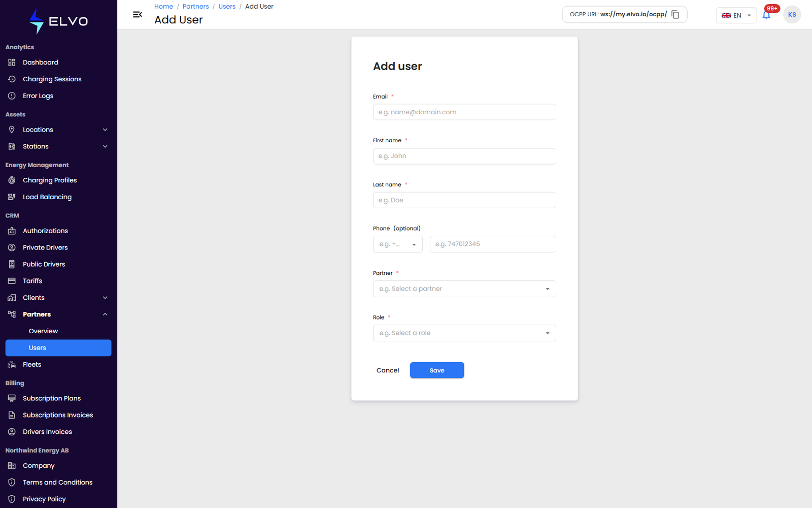This screenshot has height=508, width=812.
Task: Click the Load Balancing icon
Action: pyautogui.click(x=12, y=197)
